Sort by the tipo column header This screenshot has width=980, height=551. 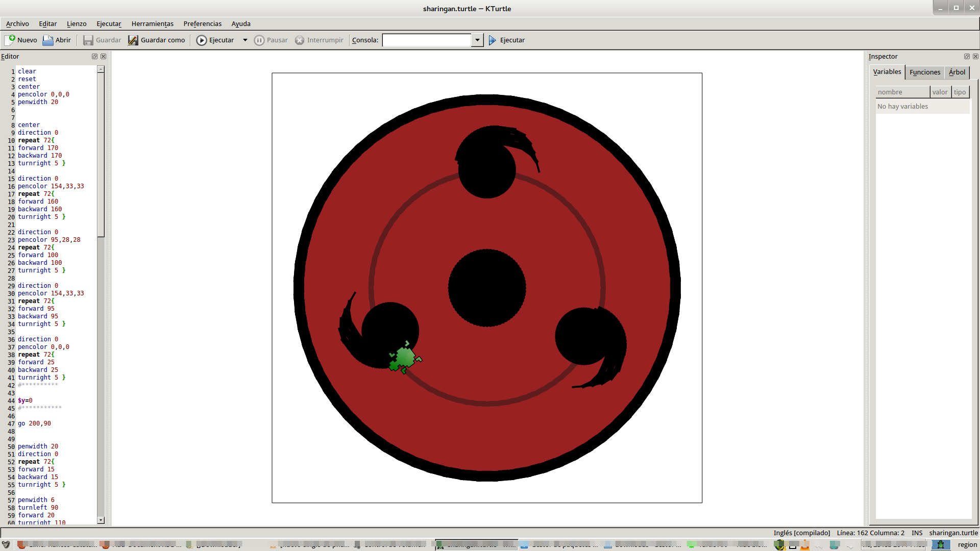960,92
